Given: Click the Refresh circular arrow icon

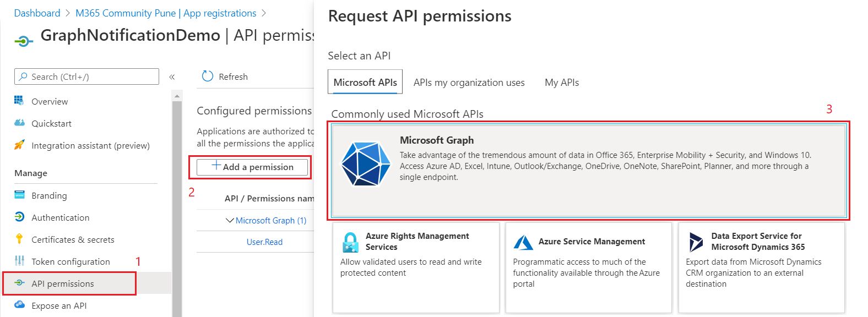Looking at the screenshot, I should (x=208, y=76).
